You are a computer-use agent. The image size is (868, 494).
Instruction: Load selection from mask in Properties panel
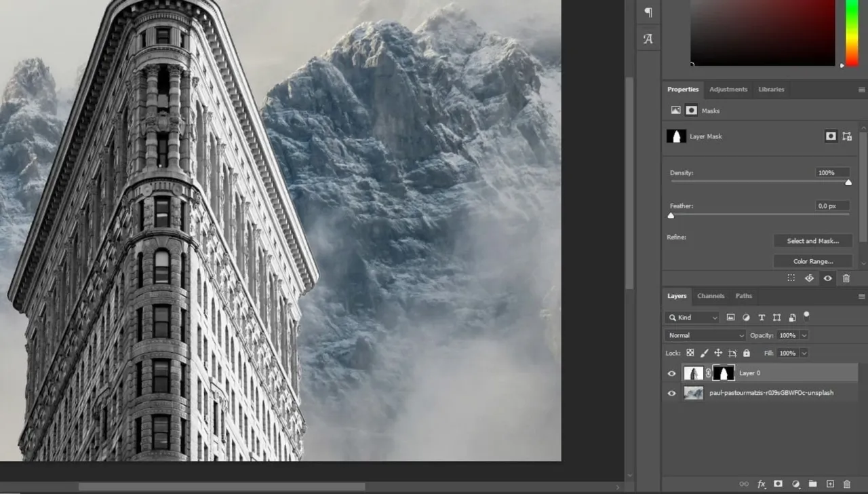[x=791, y=278]
